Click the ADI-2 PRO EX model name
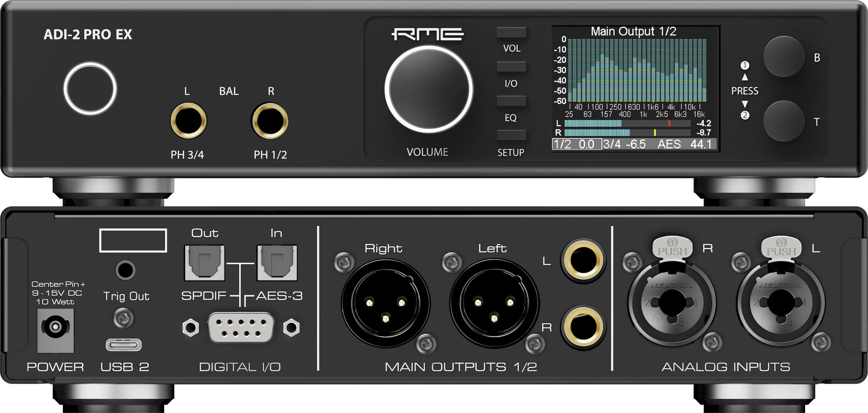Image resolution: width=868 pixels, height=413 pixels. click(x=88, y=34)
